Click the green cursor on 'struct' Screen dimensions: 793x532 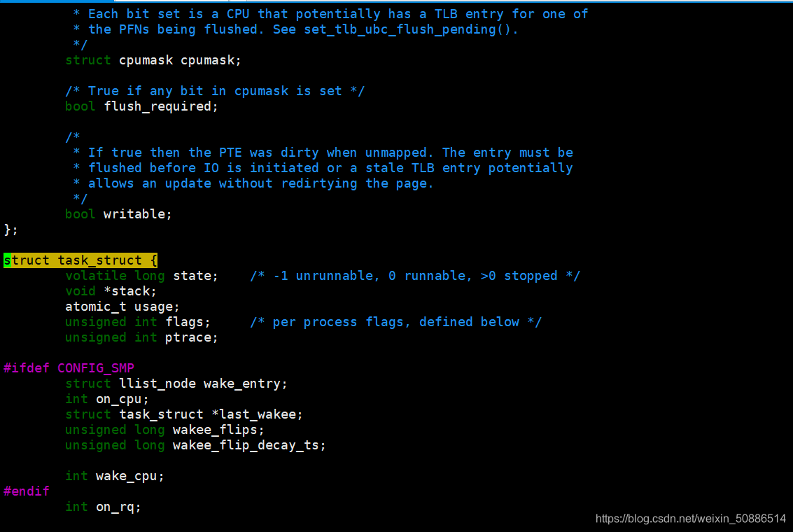[x=7, y=260]
